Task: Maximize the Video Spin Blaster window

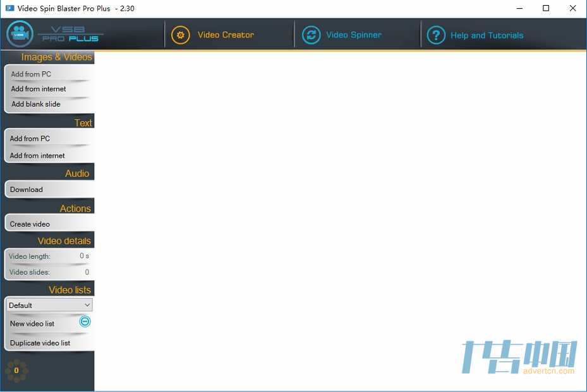Action: [x=546, y=8]
